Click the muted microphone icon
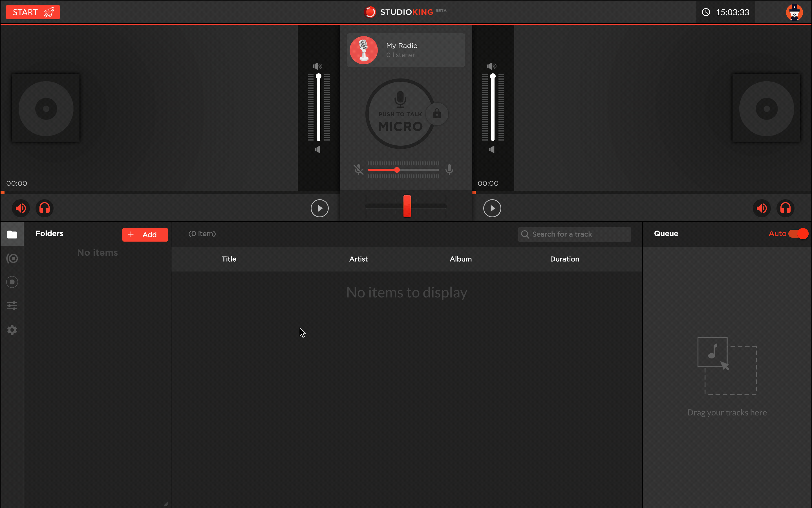 (x=358, y=170)
